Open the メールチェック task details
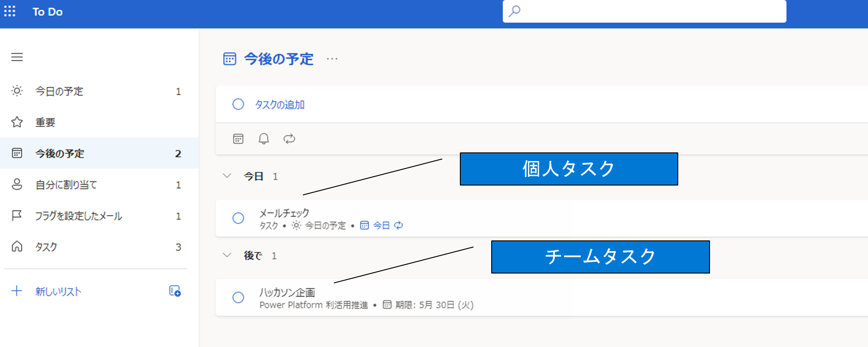Image resolution: width=868 pixels, height=347 pixels. [x=542, y=218]
